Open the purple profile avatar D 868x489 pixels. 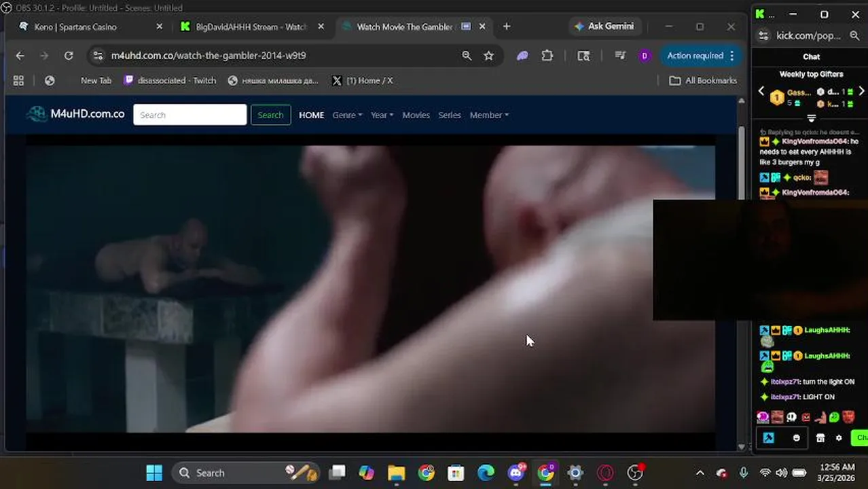coord(644,56)
